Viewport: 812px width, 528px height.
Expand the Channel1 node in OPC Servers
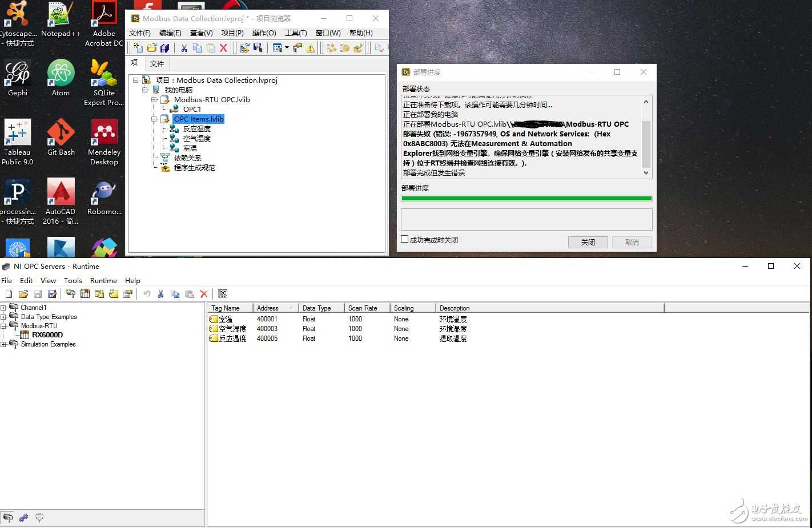(3, 308)
